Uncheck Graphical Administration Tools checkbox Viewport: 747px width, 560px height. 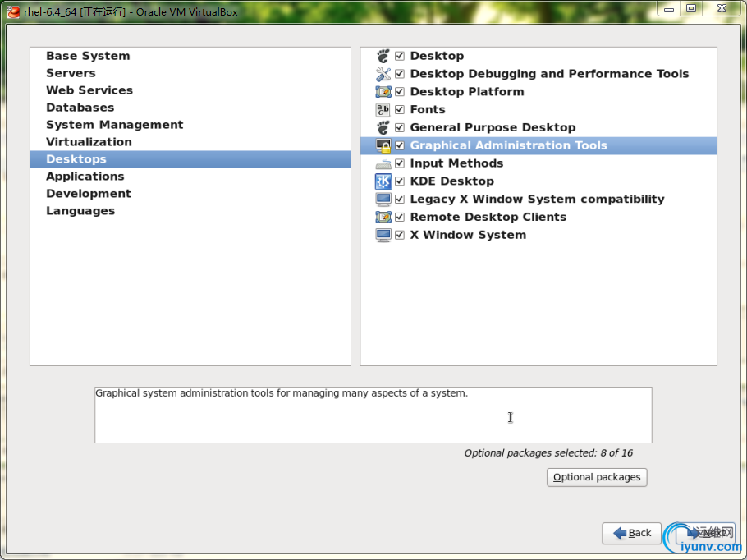[400, 145]
